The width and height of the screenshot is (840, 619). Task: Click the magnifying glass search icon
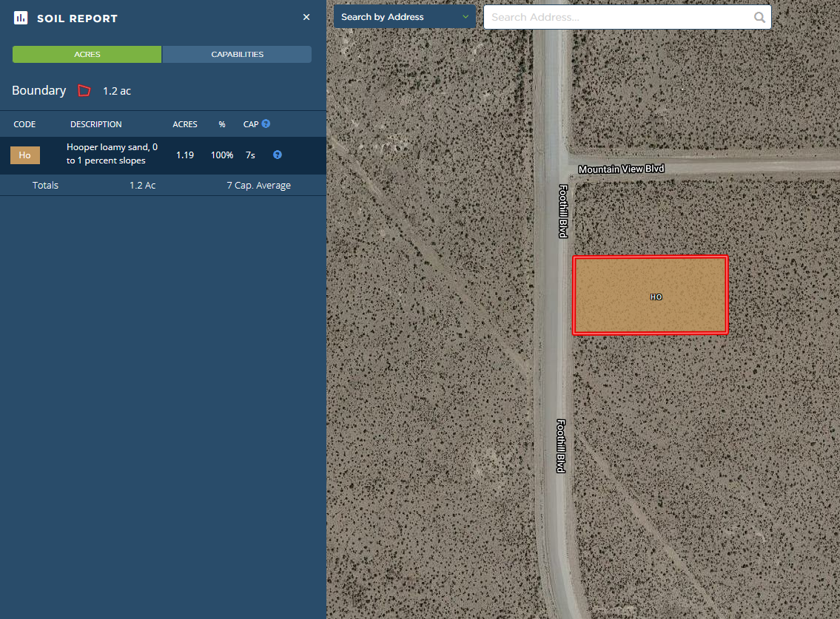[x=759, y=17]
